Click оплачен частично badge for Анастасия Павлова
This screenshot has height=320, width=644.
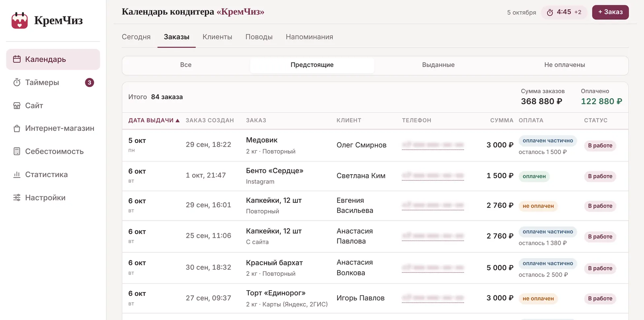pos(548,232)
